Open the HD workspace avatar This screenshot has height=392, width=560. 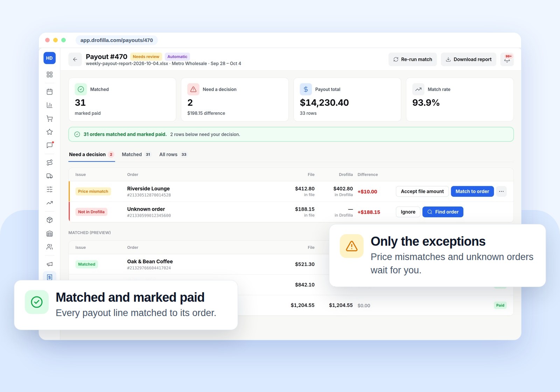click(49, 58)
